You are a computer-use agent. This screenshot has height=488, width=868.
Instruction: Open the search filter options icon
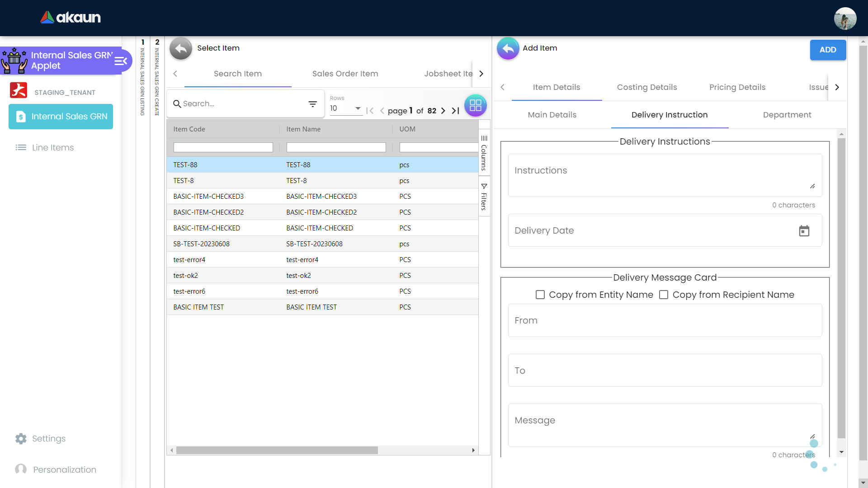[312, 104]
